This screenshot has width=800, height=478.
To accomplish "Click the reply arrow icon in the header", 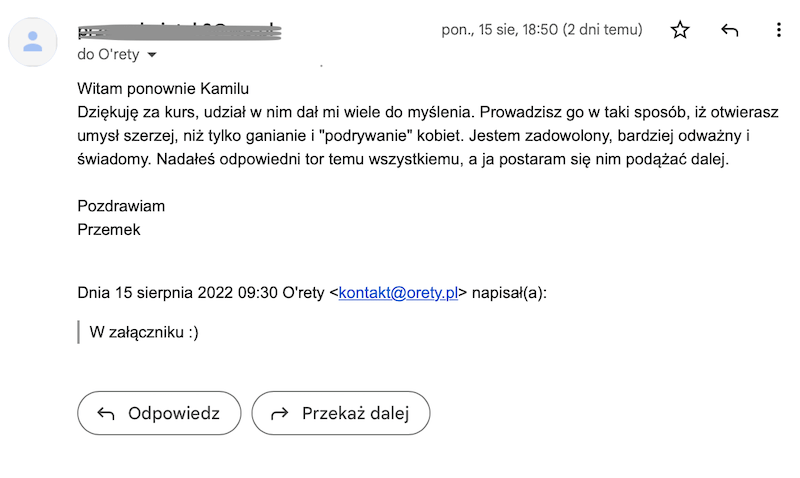I will point(729,30).
